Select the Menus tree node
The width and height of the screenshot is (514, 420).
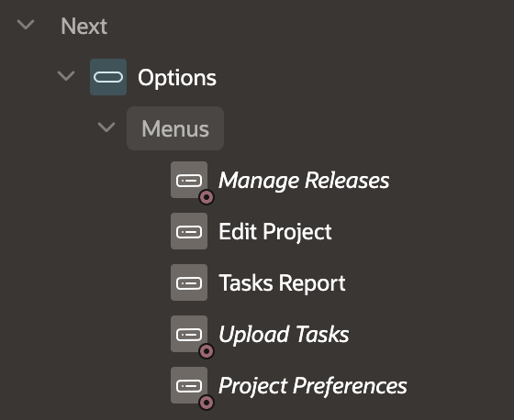pyautogui.click(x=175, y=128)
